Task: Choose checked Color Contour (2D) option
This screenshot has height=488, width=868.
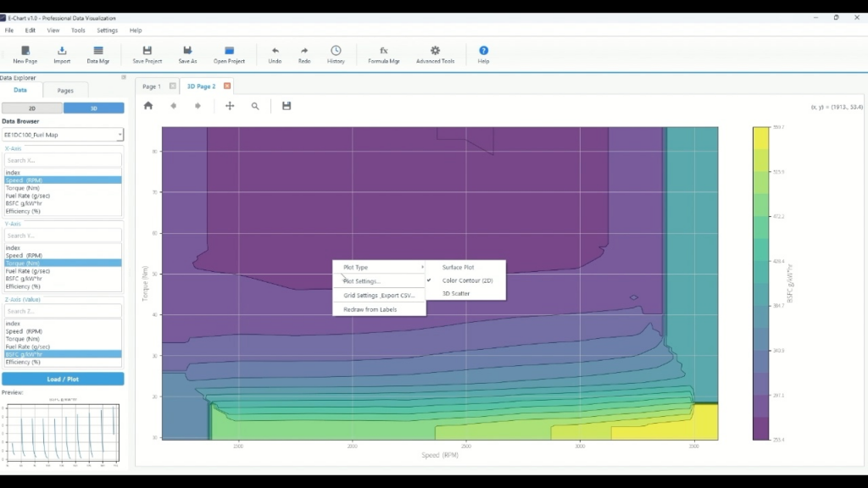Action: [x=467, y=280]
